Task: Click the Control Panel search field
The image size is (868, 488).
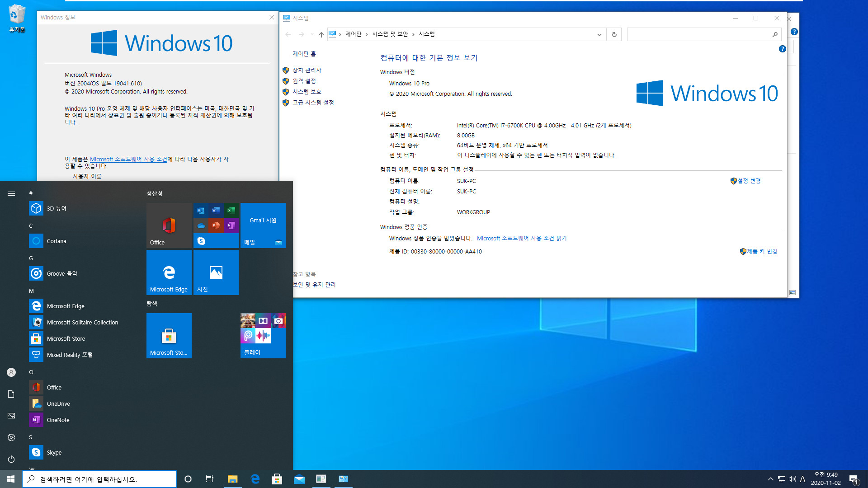Action: (704, 34)
